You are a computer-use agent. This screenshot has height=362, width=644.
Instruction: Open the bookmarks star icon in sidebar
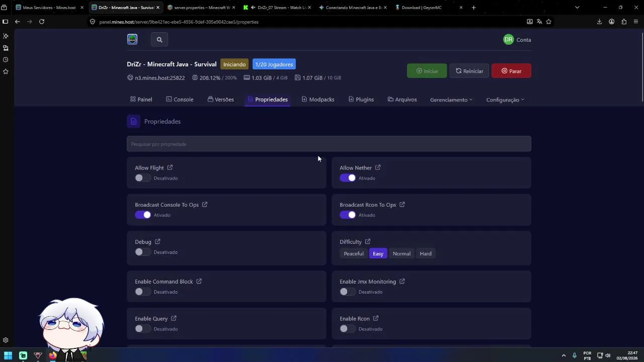coord(6,72)
